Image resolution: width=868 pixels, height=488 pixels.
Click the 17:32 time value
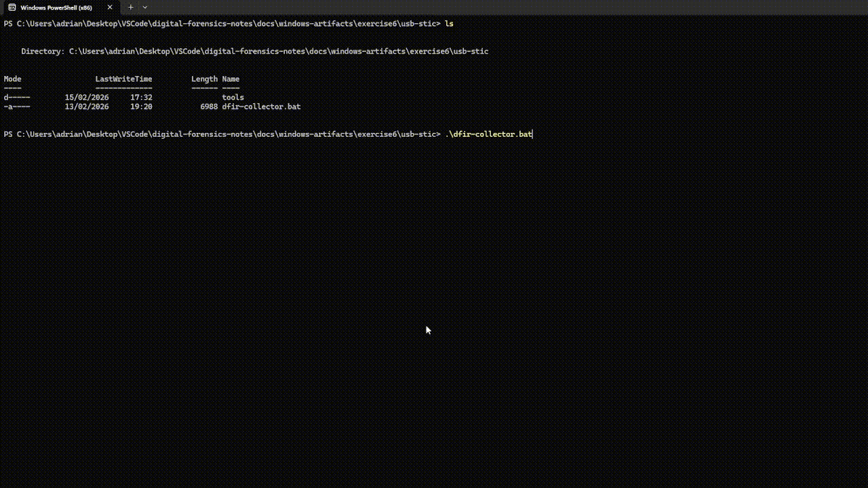[x=141, y=98]
